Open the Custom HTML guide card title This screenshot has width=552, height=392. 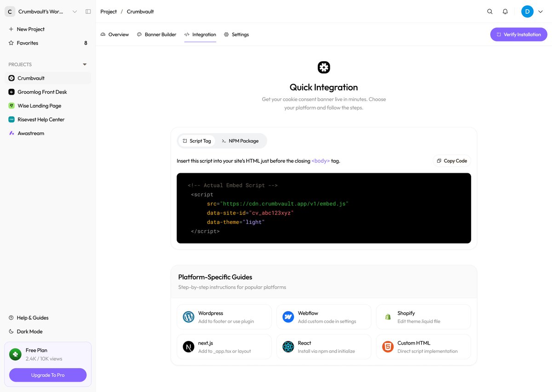coord(414,343)
